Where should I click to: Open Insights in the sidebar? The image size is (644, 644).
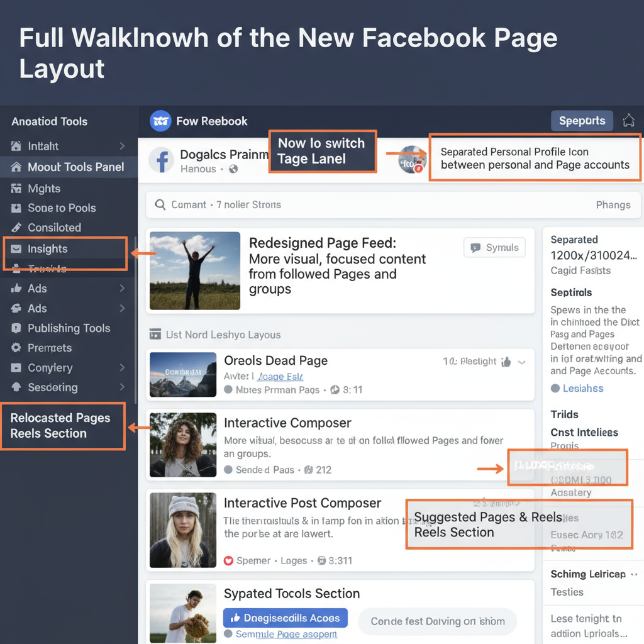(x=65, y=248)
